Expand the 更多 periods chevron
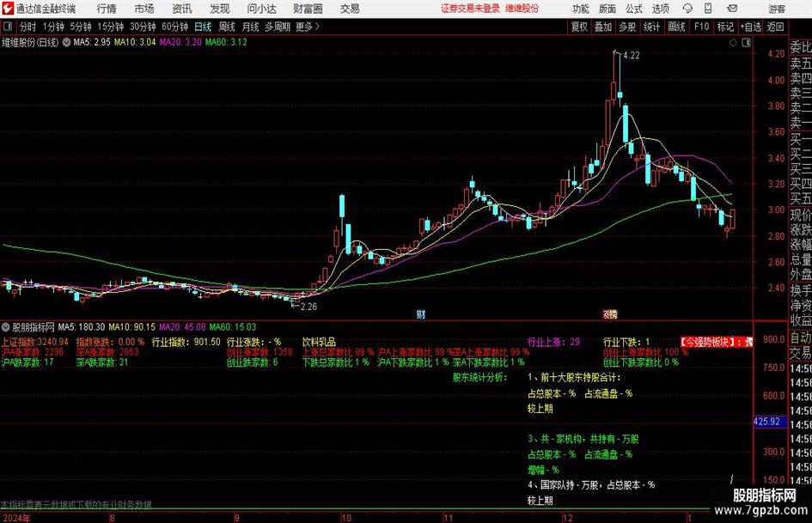This screenshot has height=523, width=812. click(317, 27)
